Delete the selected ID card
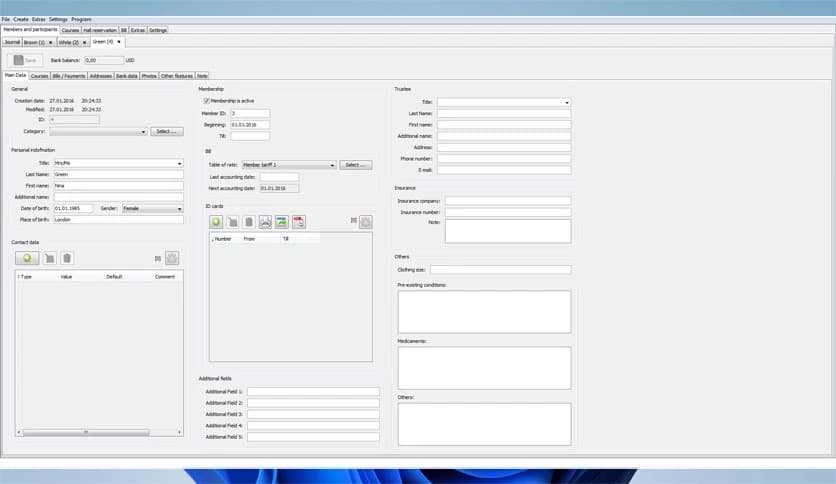Image resolution: width=836 pixels, height=484 pixels. 248,222
